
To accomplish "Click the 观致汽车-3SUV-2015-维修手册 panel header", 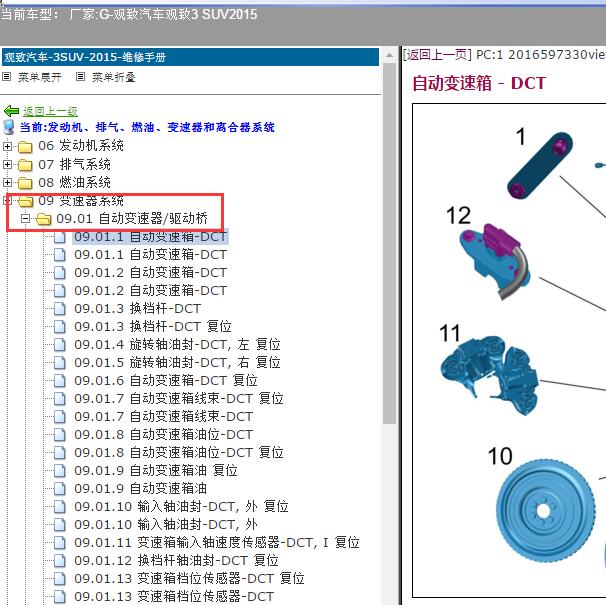I will (190, 57).
